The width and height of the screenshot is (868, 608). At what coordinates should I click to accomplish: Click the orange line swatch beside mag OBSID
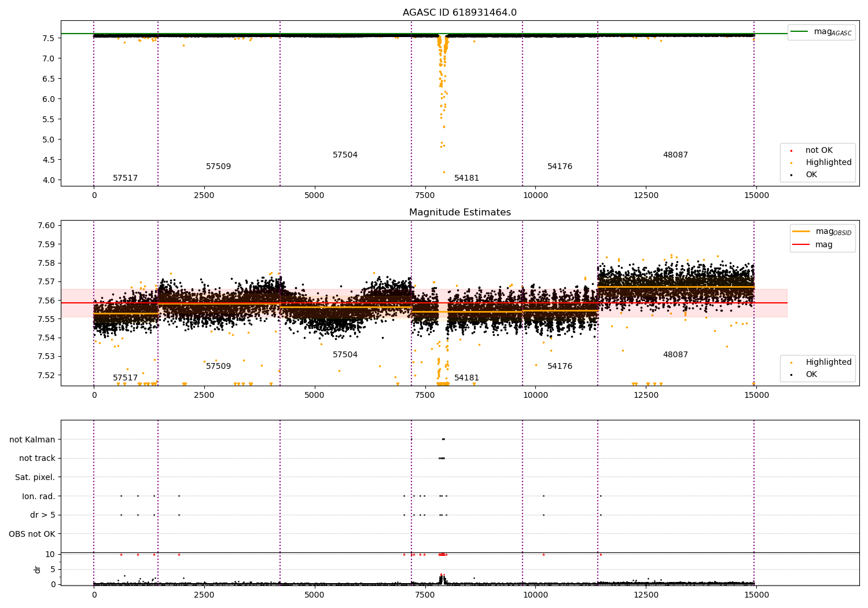click(x=801, y=232)
